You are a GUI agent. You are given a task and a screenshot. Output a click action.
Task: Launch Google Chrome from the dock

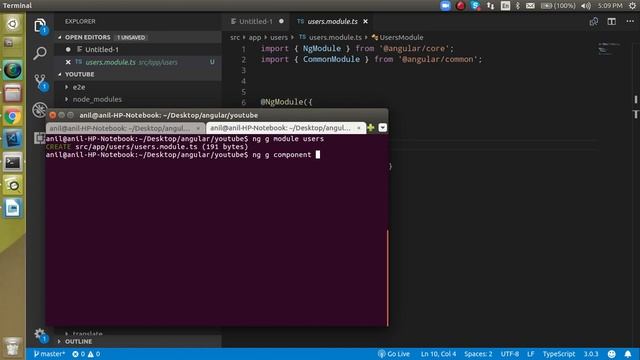click(x=12, y=117)
